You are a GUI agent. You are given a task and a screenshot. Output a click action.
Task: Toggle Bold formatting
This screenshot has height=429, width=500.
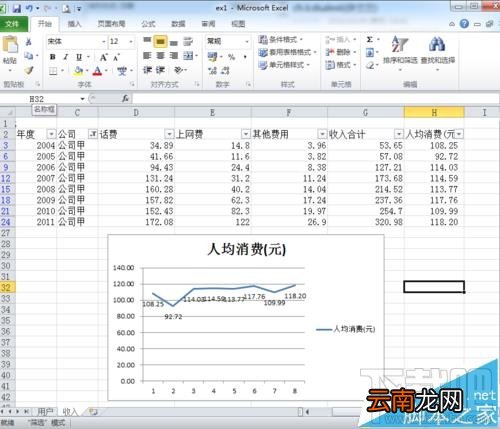[x=53, y=57]
